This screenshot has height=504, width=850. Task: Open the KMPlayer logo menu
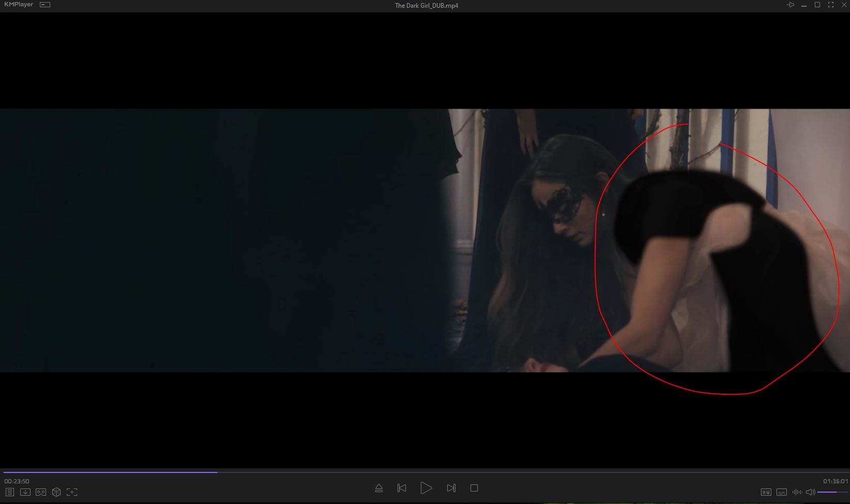(19, 5)
